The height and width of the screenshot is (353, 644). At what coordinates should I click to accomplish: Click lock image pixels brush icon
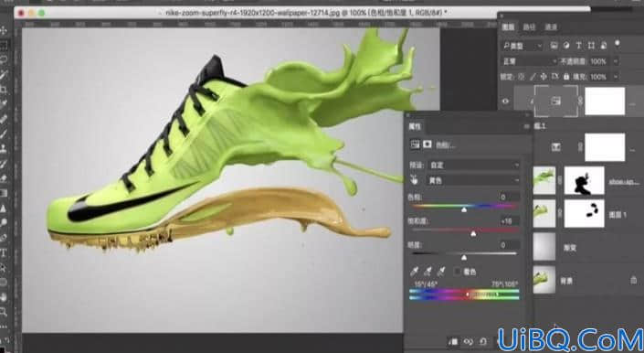tap(533, 77)
